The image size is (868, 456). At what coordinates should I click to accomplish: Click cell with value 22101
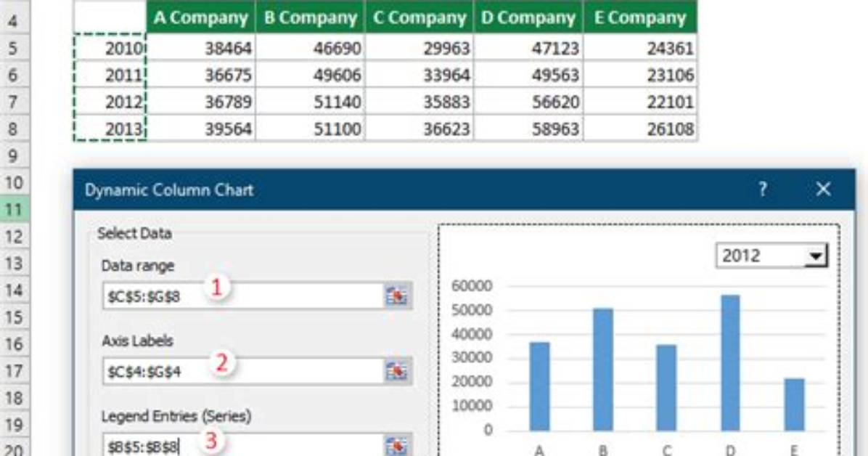pyautogui.click(x=641, y=102)
